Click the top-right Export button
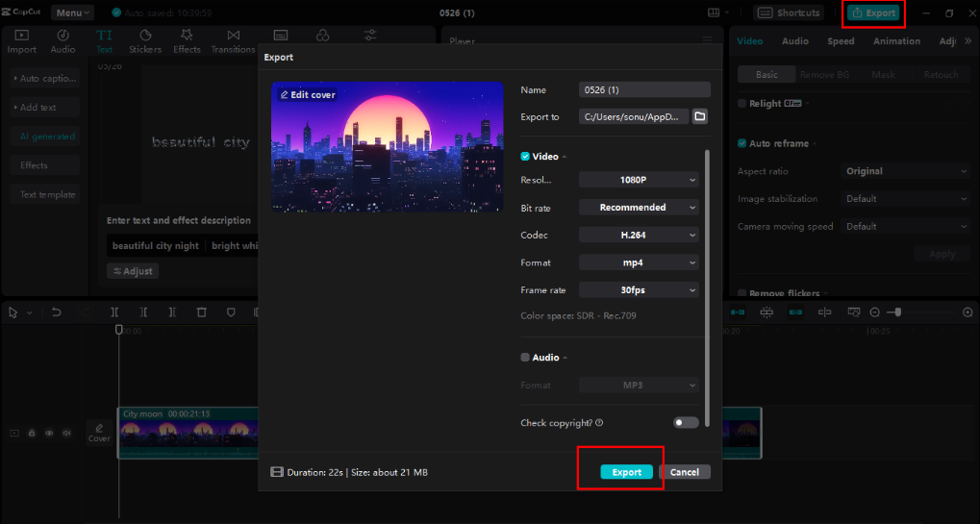Viewport: 980px width, 524px height. (874, 12)
